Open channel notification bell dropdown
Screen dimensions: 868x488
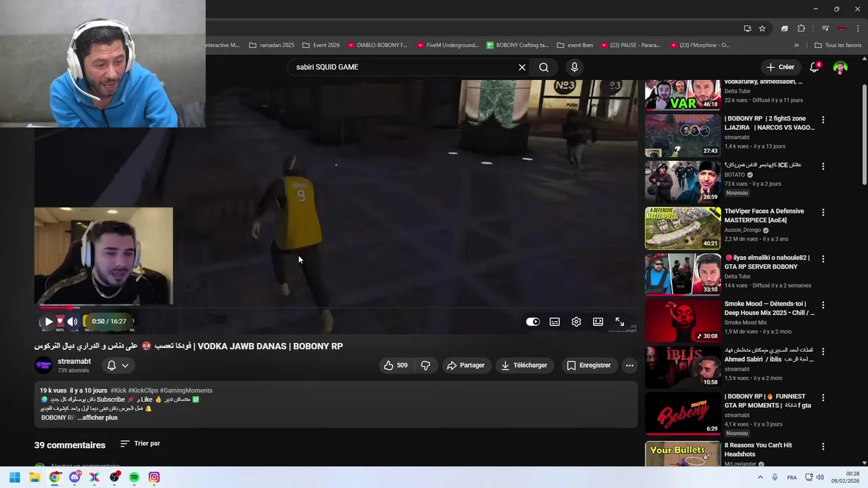pos(117,365)
